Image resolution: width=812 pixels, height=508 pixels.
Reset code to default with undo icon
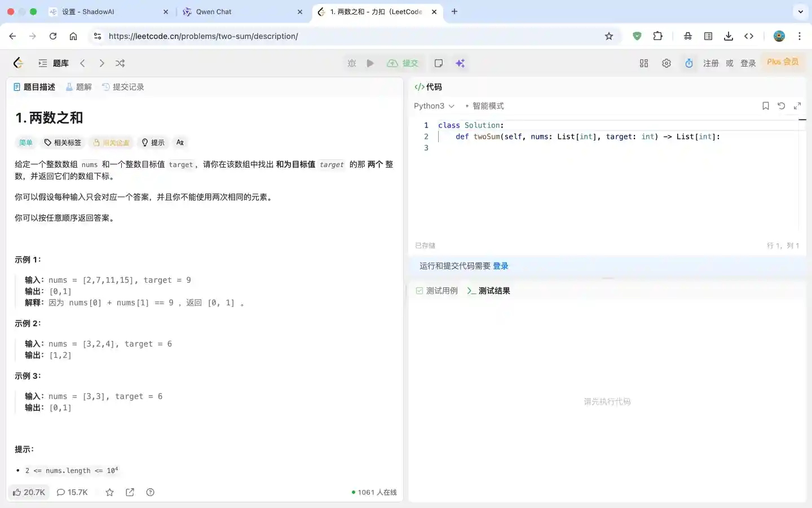click(x=782, y=106)
